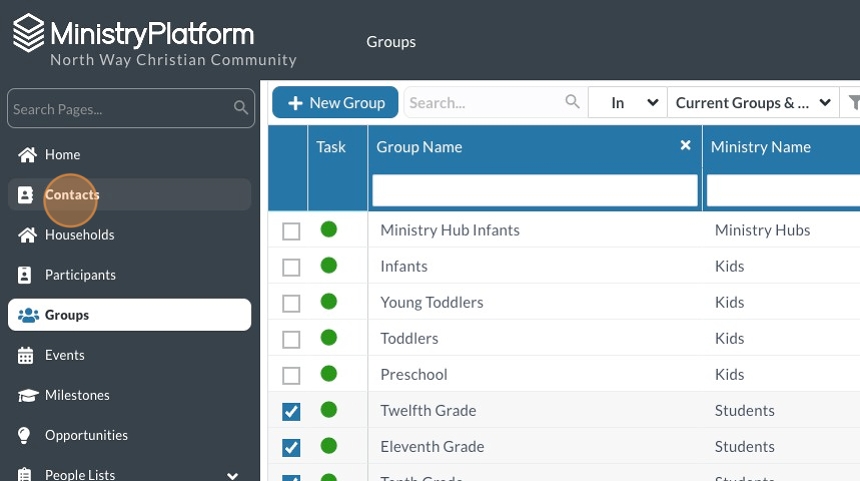Click the New Group button
Screen dimensions: 860x481
pyautogui.click(x=335, y=102)
